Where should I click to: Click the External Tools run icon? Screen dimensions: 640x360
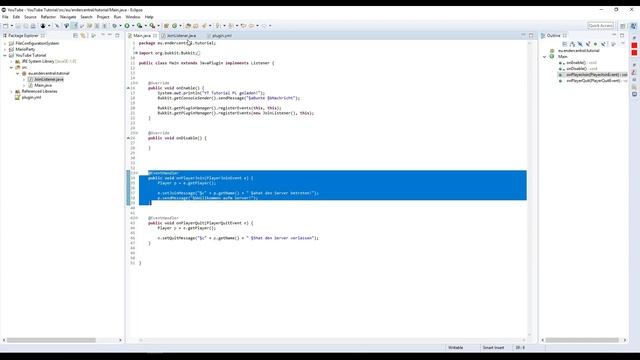pos(152,26)
